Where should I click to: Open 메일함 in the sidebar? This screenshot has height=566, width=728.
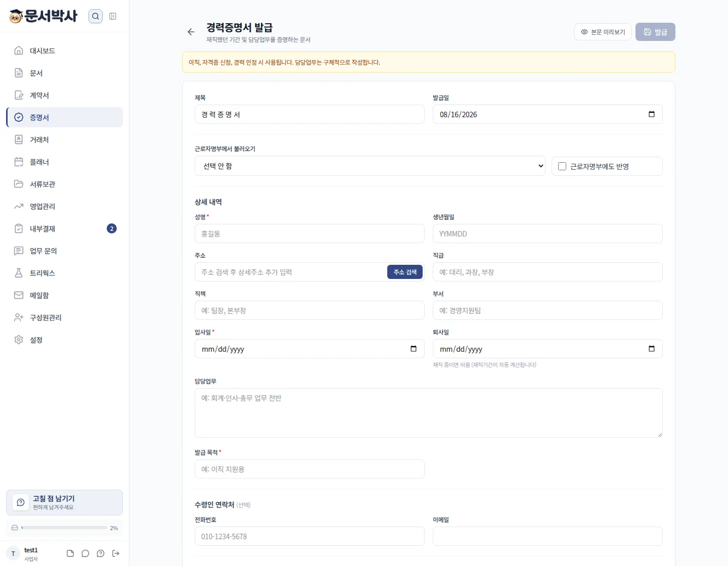coord(65,295)
